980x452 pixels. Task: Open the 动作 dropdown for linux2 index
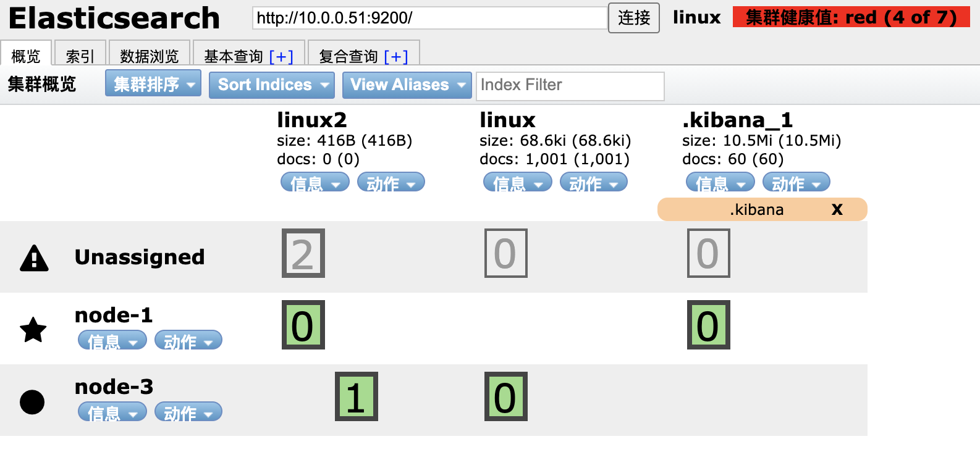point(391,182)
